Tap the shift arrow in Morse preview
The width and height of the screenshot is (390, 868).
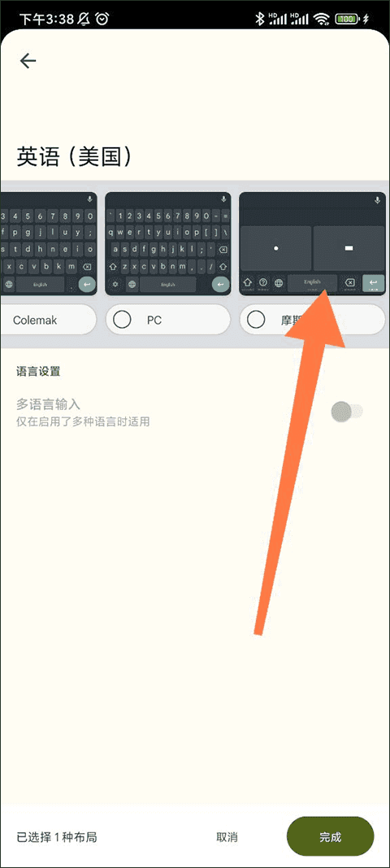tap(248, 283)
